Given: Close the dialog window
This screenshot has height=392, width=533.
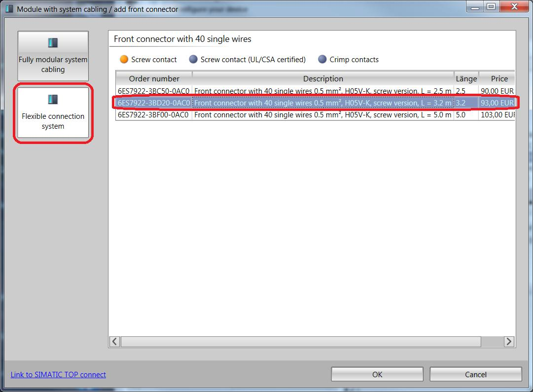Looking at the screenshot, I should [515, 6].
